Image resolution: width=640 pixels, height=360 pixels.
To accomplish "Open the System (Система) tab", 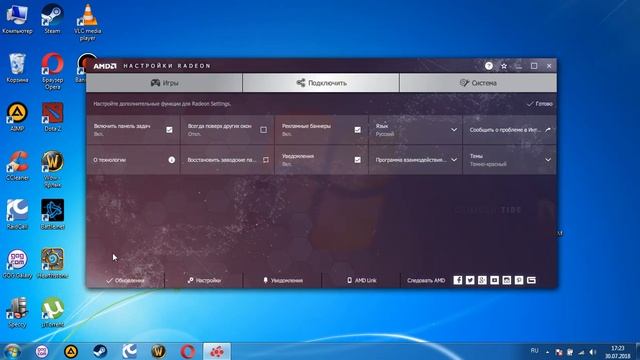I will 478,83.
